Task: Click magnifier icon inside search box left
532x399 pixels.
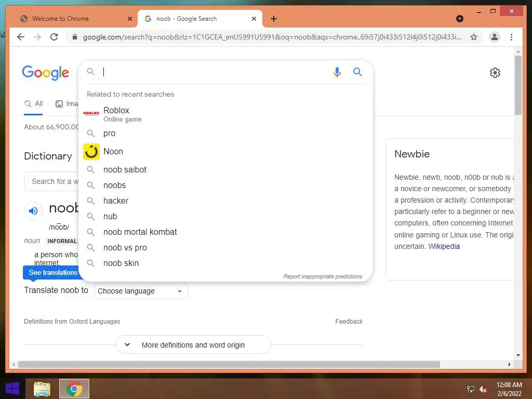Action: 90,72
